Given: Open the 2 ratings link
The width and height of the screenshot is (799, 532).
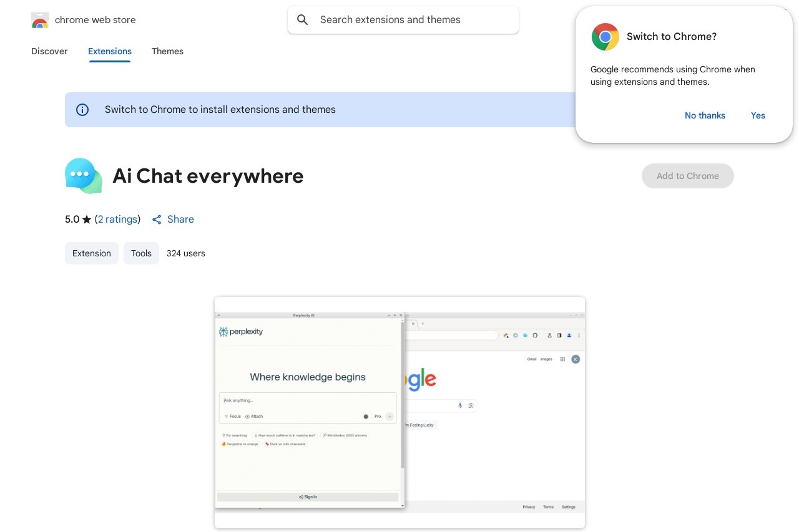Looking at the screenshot, I should [x=117, y=219].
